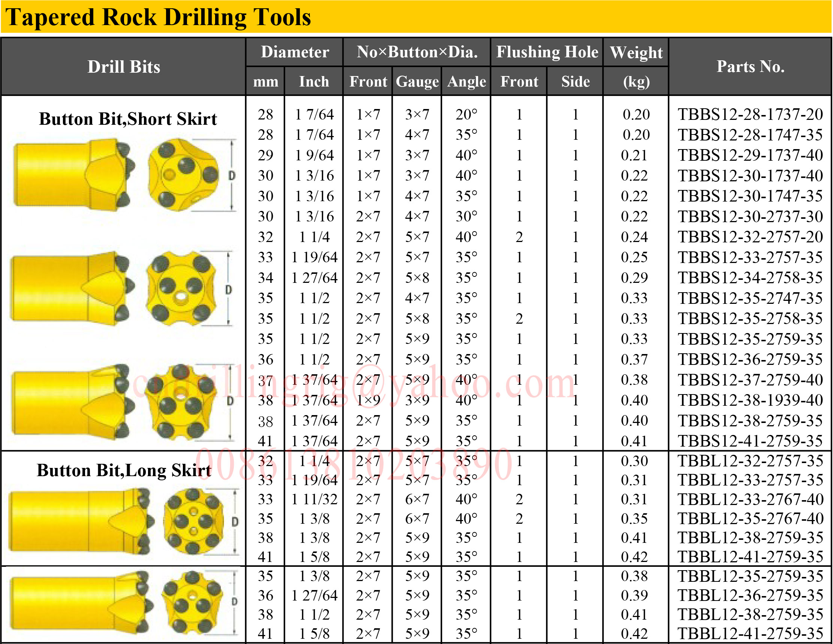
Task: Select part number TBBS12-34-2758-35
Action: click(x=750, y=278)
